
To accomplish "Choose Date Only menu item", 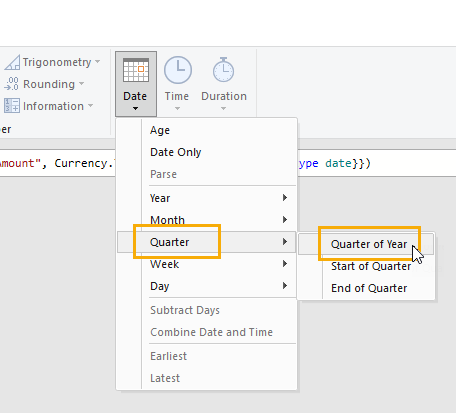I will [x=206, y=152].
